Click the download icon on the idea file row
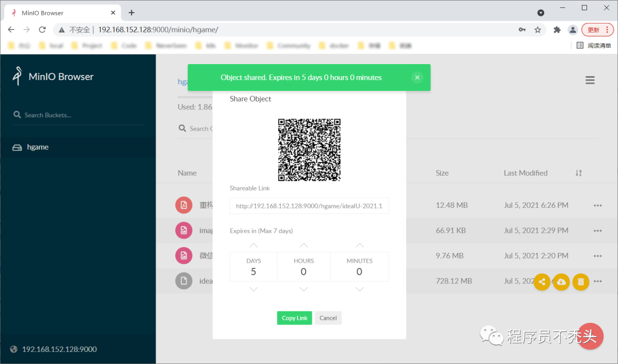 tap(561, 282)
